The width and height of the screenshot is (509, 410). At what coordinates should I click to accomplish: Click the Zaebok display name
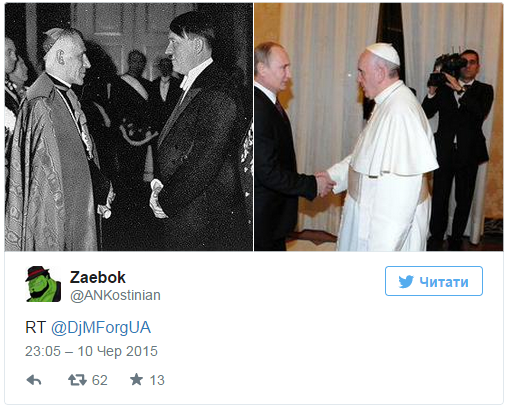pyautogui.click(x=98, y=277)
